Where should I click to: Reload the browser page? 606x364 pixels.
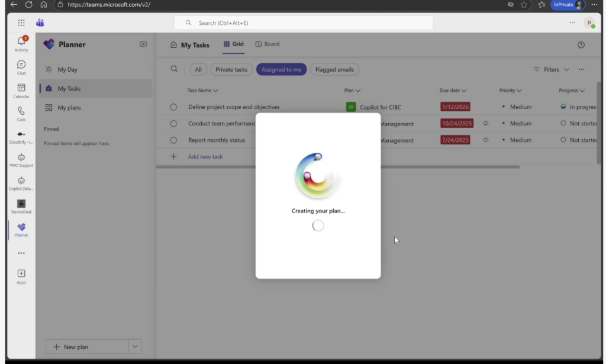(28, 5)
